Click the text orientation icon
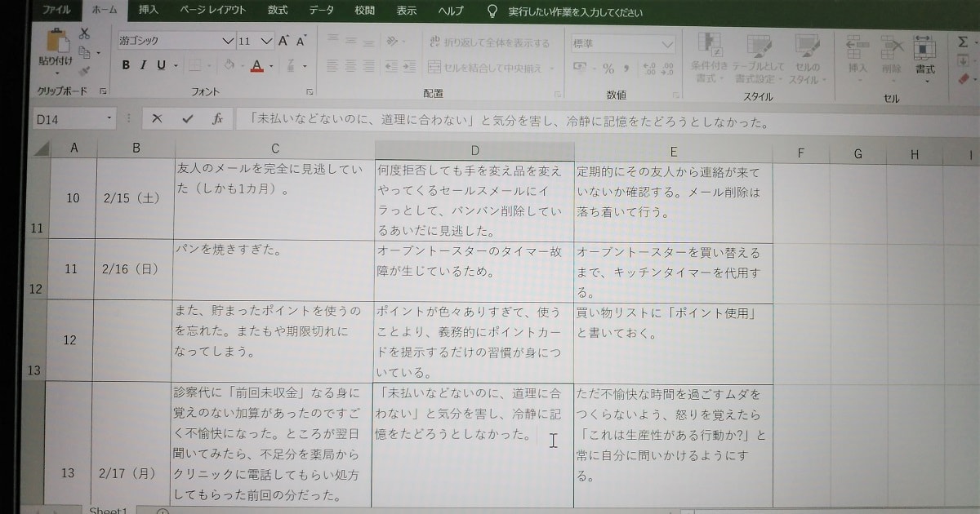 (392, 42)
